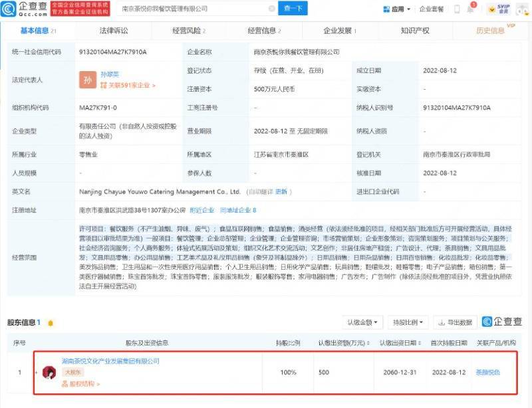Clear the search box with the X icon
Viewport: 532px width, 408px height.
click(x=272, y=9)
